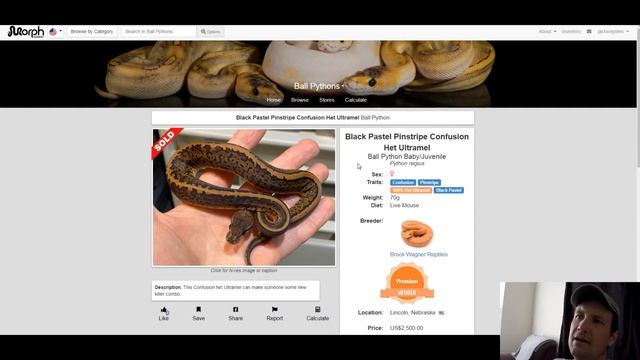Open the snake listing photo
This screenshot has width=640, height=360.
pyautogui.click(x=244, y=198)
